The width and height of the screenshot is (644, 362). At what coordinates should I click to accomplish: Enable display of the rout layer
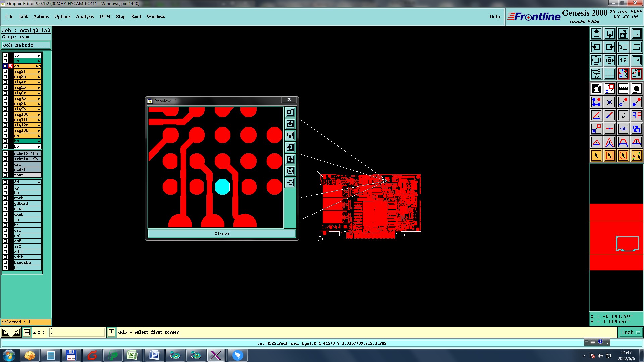[x=5, y=175]
